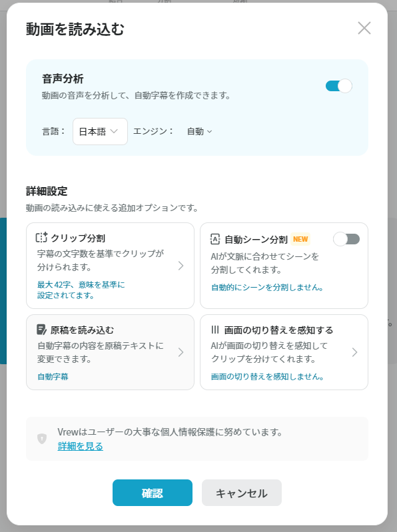Image resolution: width=397 pixels, height=532 pixels.
Task: Click the キャンセル button
Action: [242, 493]
